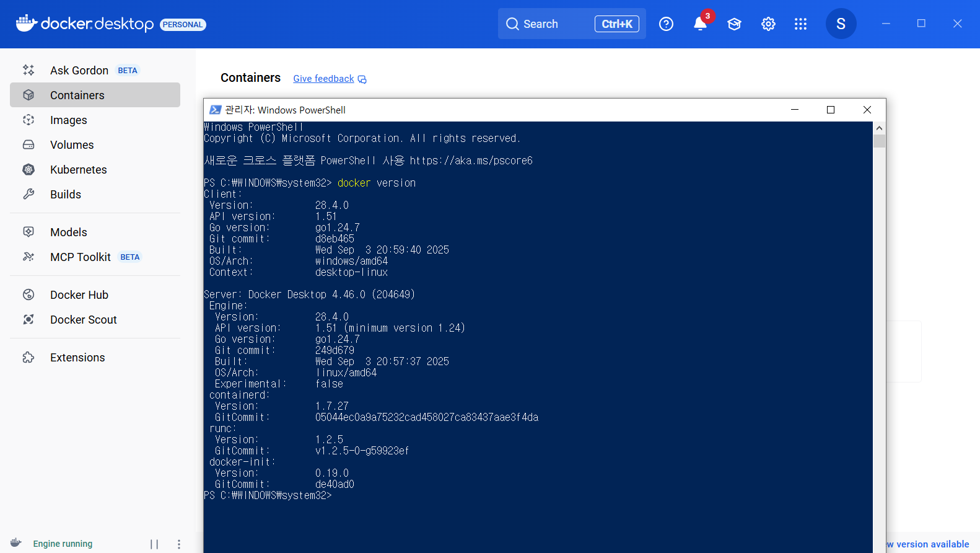Open Docker Scout section

(95, 319)
